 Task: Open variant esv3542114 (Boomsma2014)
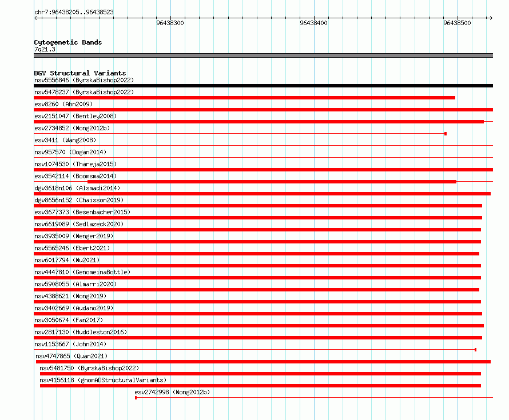click(x=75, y=176)
